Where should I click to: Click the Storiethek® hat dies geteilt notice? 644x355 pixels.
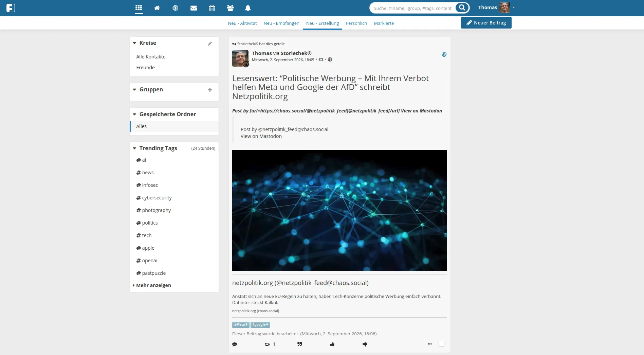pyautogui.click(x=258, y=44)
